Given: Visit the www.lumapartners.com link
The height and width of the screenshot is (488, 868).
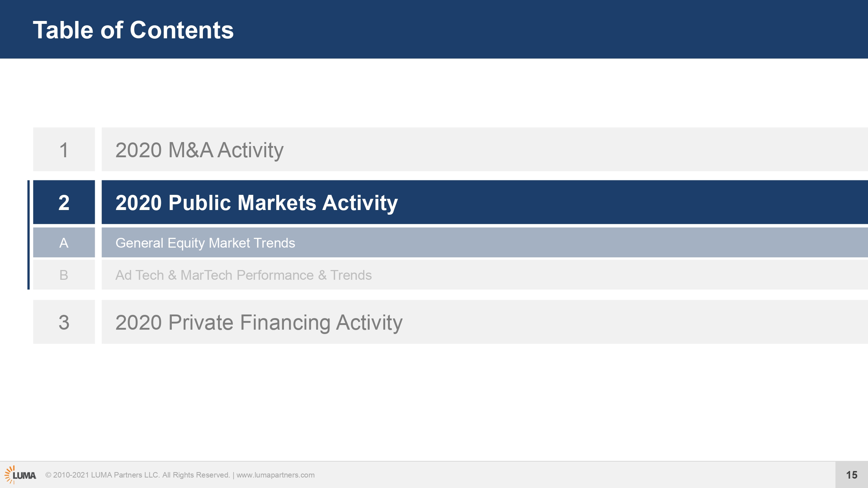Looking at the screenshot, I should [276, 475].
